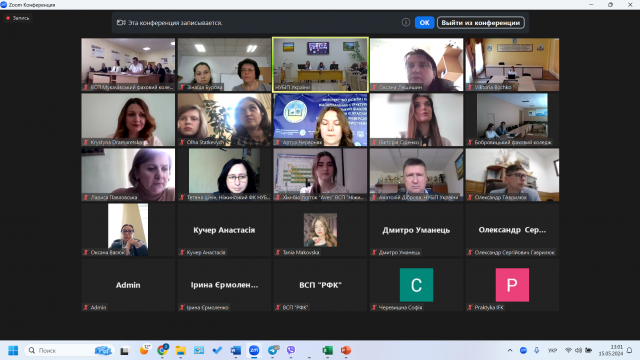The width and height of the screenshot is (640, 360).
Task: Open Task View on the taskbar
Action: click(124, 350)
